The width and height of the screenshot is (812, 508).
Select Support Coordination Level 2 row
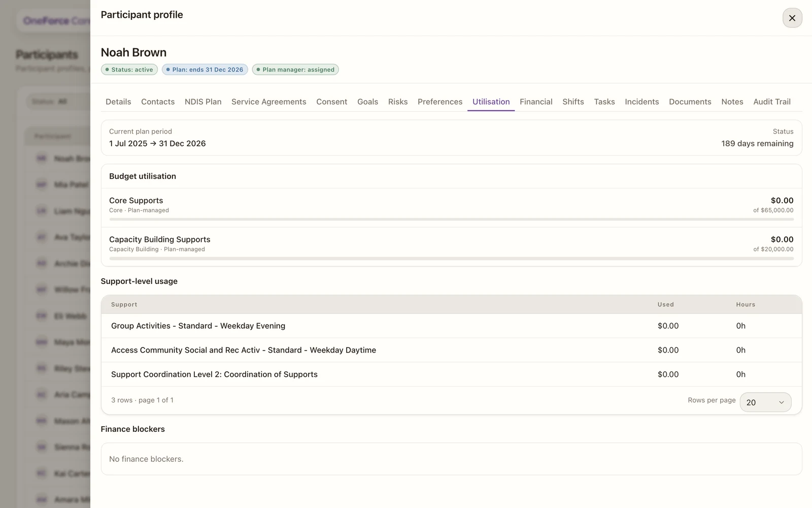(x=451, y=374)
